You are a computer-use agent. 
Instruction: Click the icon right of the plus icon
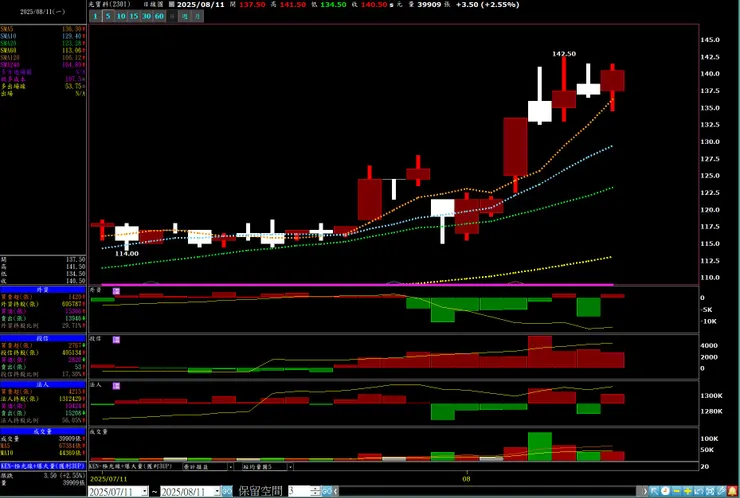[698, 491]
